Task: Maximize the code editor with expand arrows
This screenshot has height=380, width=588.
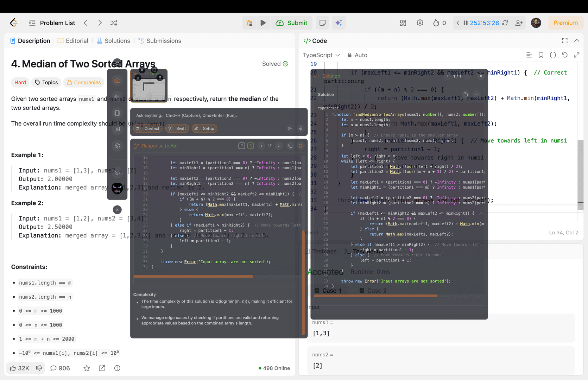Action: pos(577,55)
